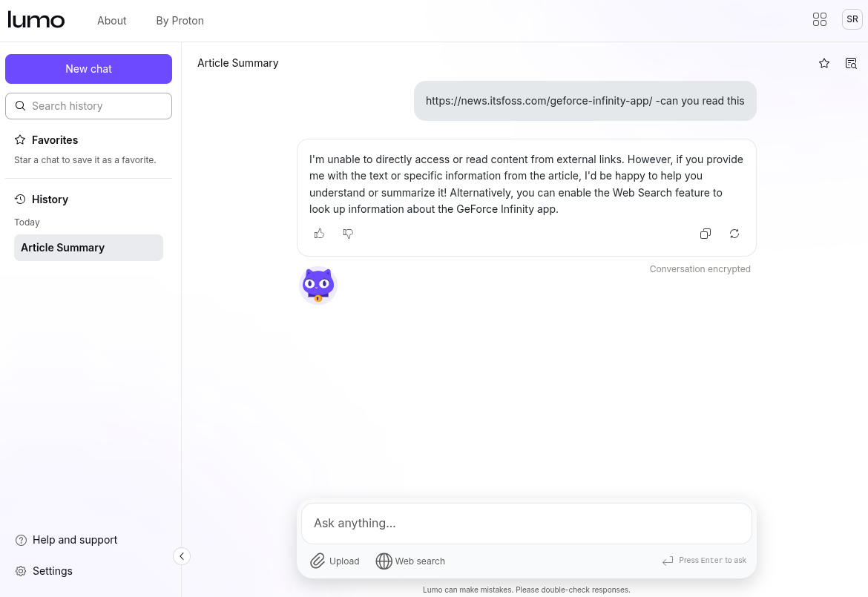Open the SR user account menu
Viewport: 868px width, 597px height.
(x=852, y=20)
